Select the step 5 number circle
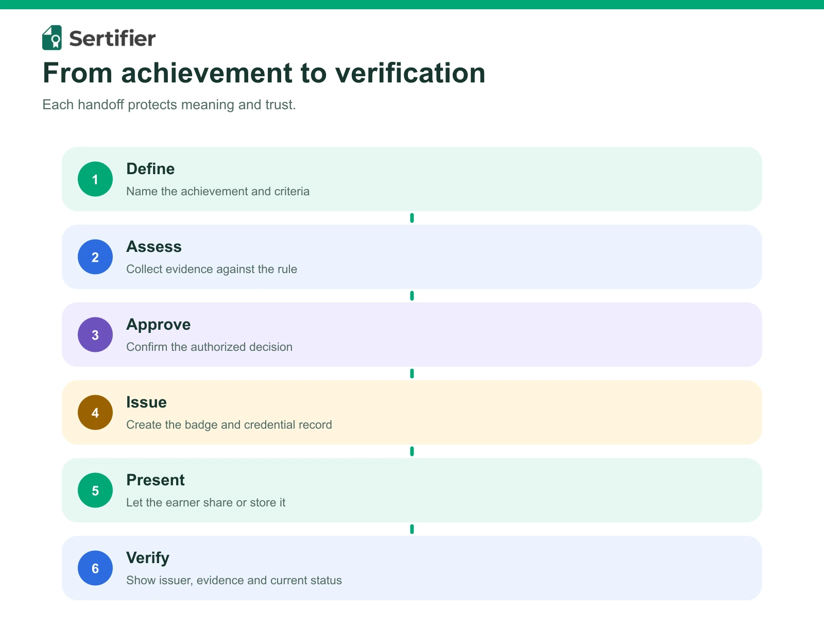Image resolution: width=824 pixels, height=644 pixels. 95,490
